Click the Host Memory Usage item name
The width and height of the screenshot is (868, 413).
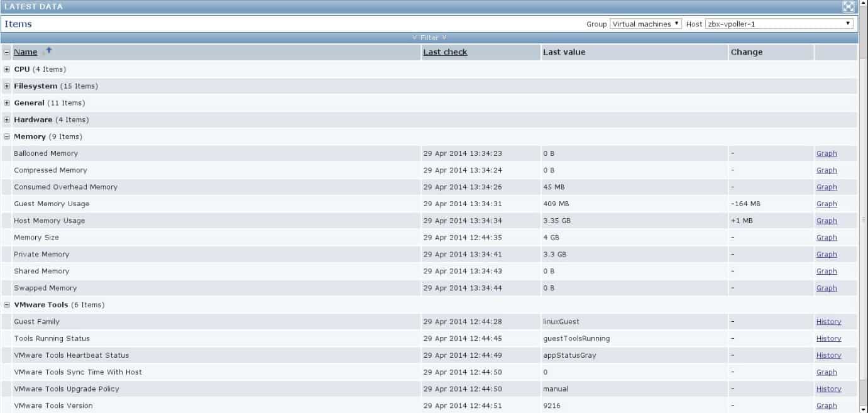49,221
